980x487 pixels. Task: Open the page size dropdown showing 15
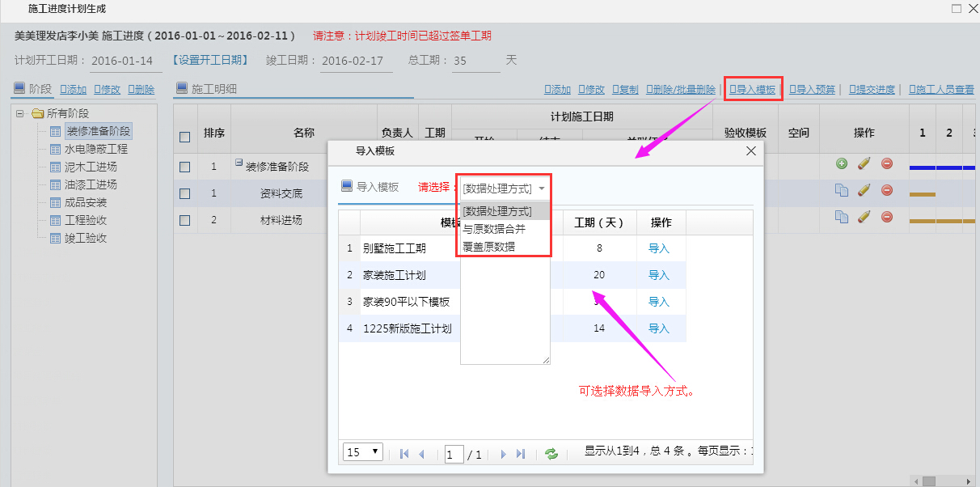coord(362,452)
